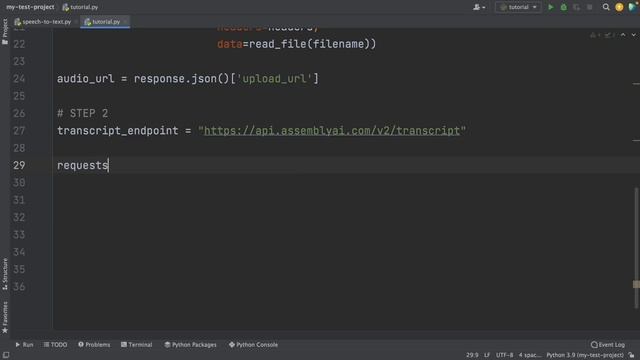The width and height of the screenshot is (640, 360).
Task: Start debugging with the green bug icon
Action: (564, 7)
